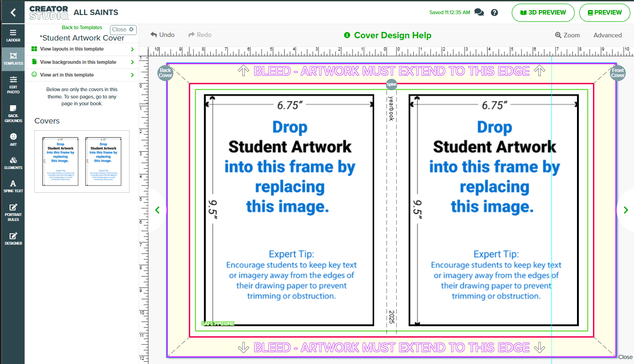Open the Ladder view in sidebar
The width and height of the screenshot is (634, 364).
coord(13,35)
